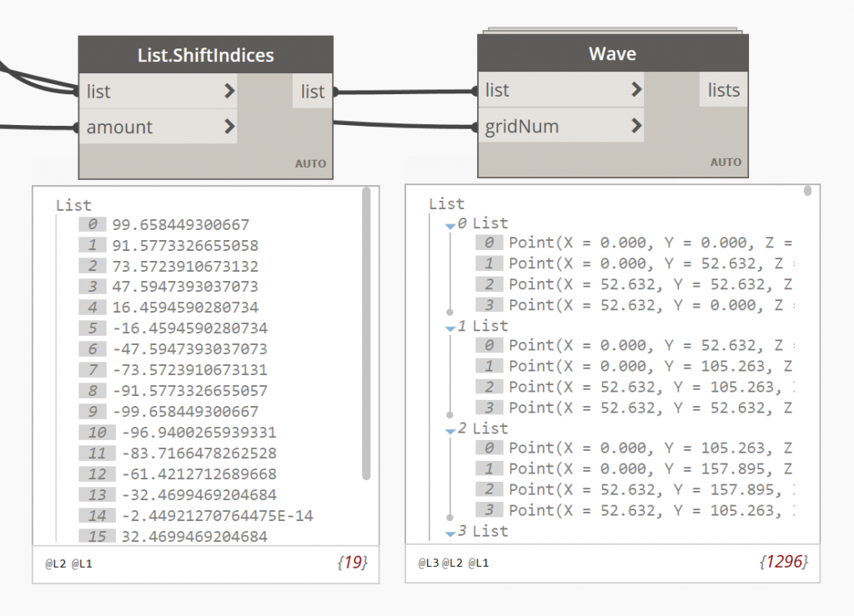The image size is (854, 616).
Task: Click the chevron beside the gridNum port
Action: (x=636, y=127)
